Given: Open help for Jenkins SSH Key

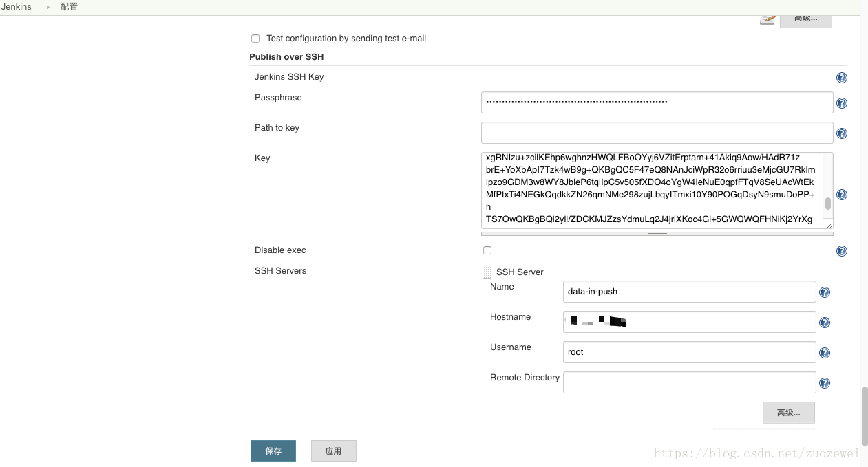Looking at the screenshot, I should pos(841,78).
